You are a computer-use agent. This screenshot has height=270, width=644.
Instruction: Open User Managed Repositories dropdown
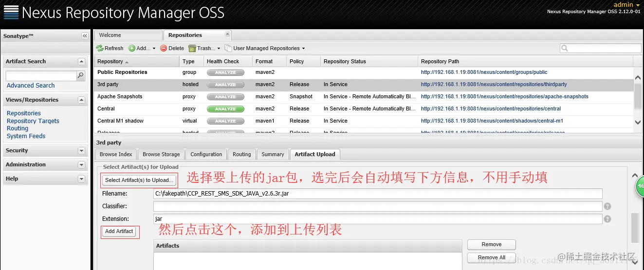pos(265,48)
